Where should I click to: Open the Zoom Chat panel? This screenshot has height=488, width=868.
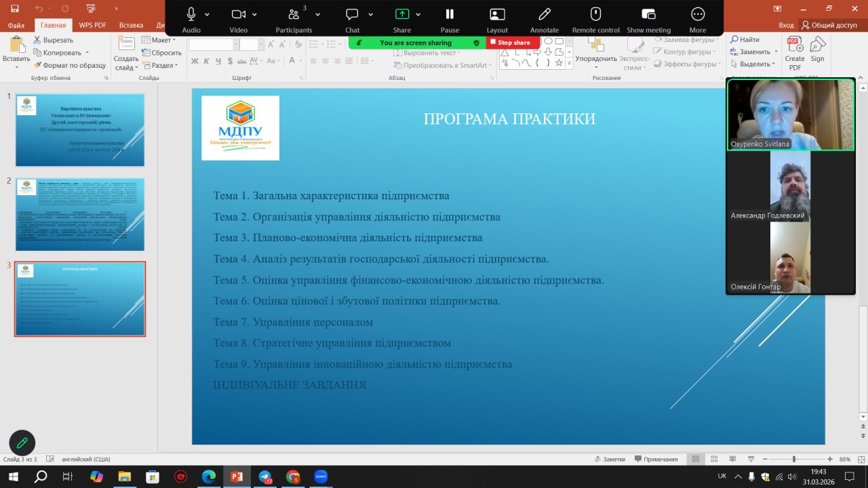(x=352, y=15)
